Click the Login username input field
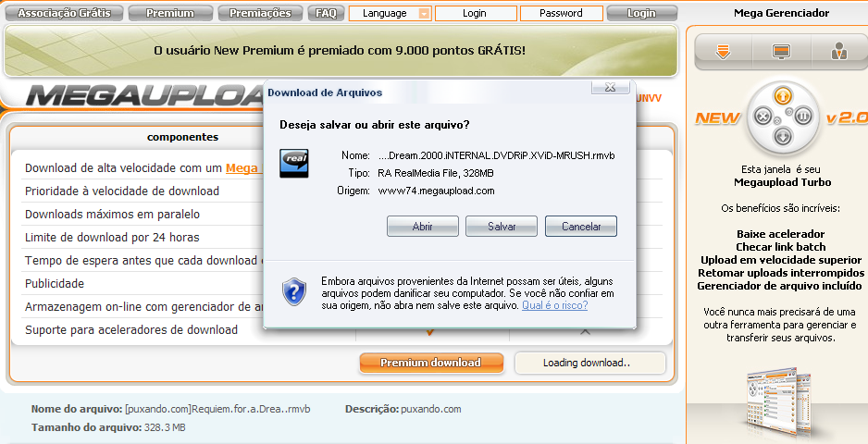 [476, 13]
